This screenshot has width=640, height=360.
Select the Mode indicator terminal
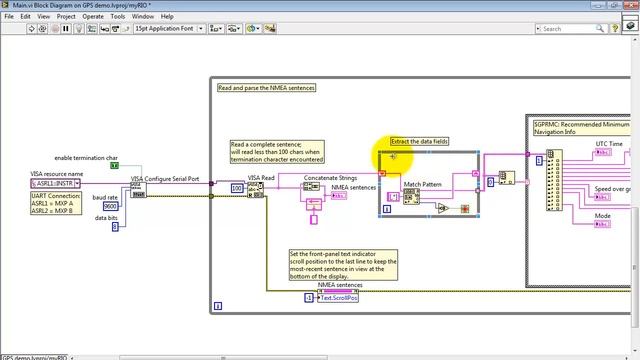click(602, 224)
